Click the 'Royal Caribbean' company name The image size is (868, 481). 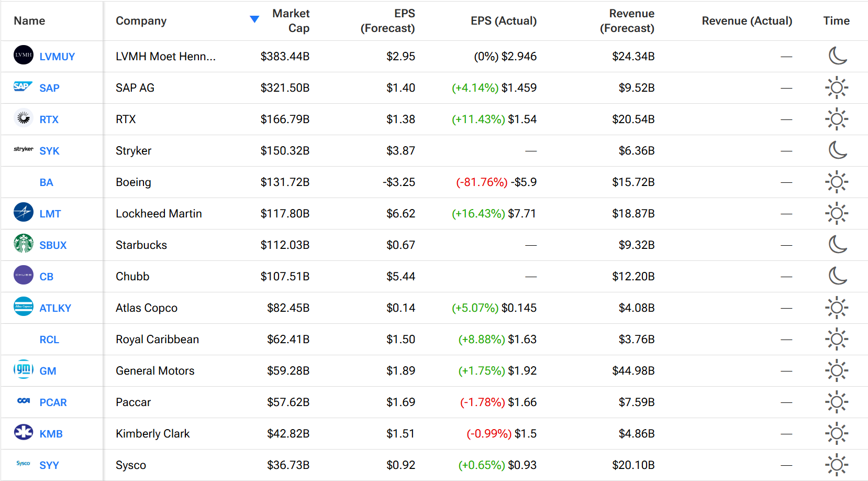pyautogui.click(x=157, y=339)
